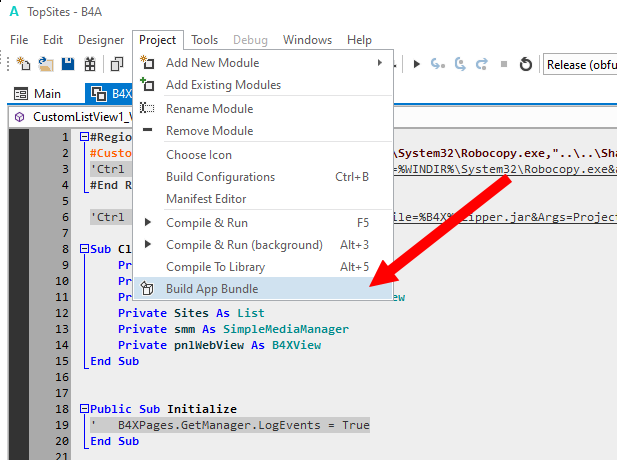Click the Step Over debug icon
617x460 pixels.
[460, 64]
